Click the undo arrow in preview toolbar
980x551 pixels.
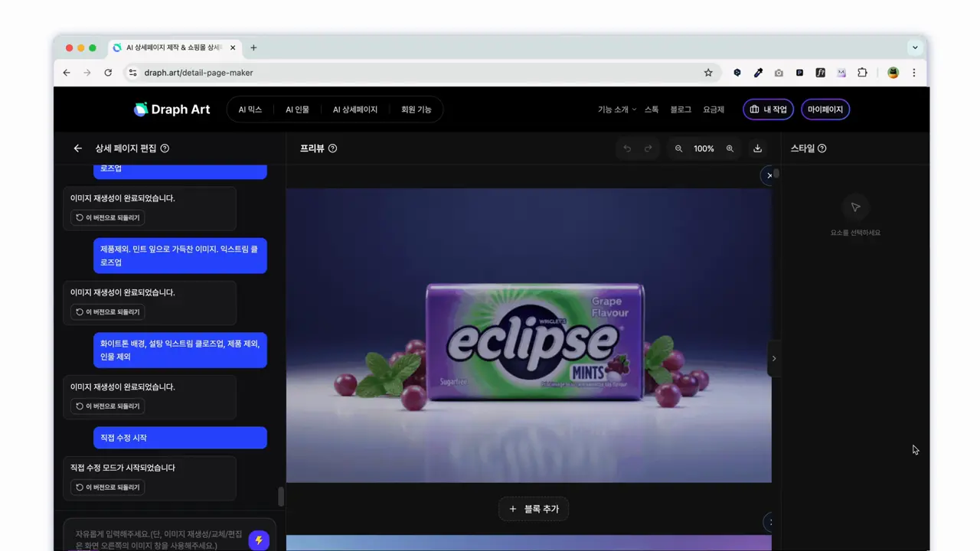[x=627, y=148]
